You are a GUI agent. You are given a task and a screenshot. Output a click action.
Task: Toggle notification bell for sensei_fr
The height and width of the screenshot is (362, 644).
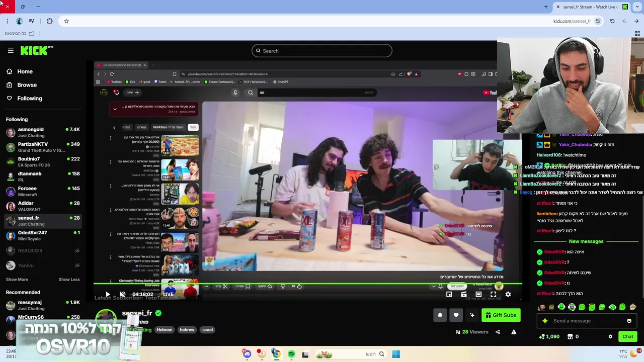[440, 315]
